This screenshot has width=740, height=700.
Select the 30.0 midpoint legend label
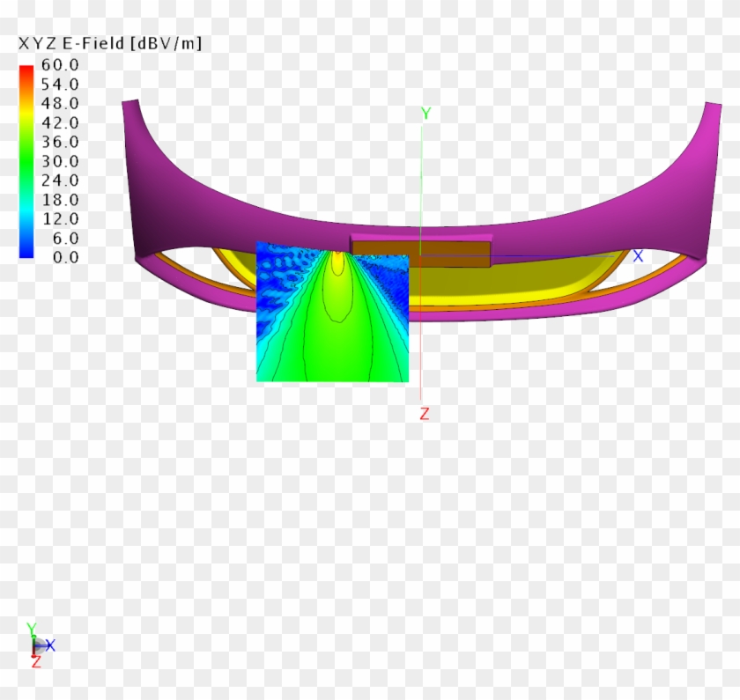(x=61, y=160)
